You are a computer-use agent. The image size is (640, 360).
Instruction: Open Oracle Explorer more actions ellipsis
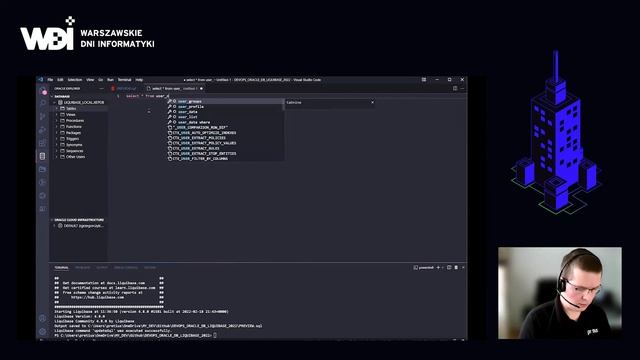(x=102, y=89)
